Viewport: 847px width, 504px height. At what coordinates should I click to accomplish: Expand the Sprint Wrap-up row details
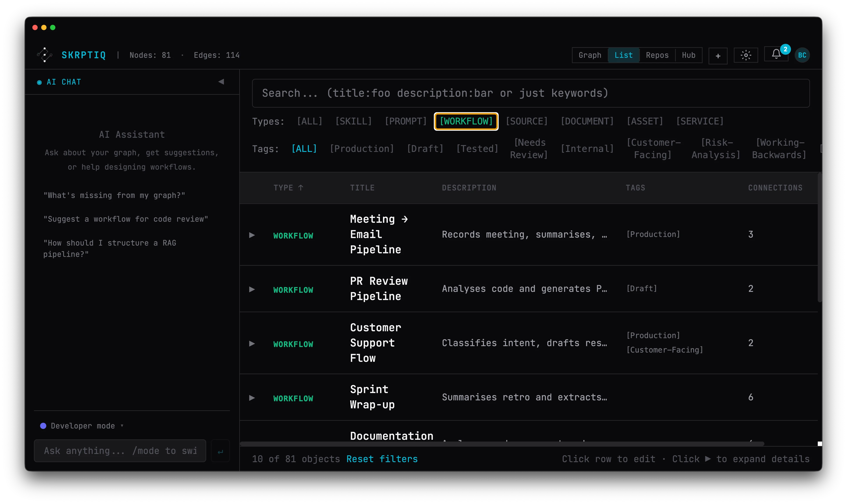pyautogui.click(x=252, y=398)
